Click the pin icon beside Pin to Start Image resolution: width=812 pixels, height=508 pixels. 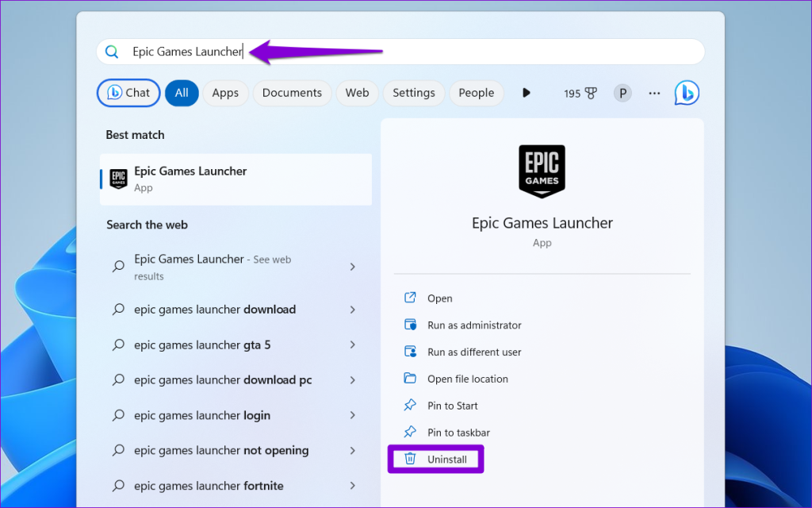(x=410, y=405)
